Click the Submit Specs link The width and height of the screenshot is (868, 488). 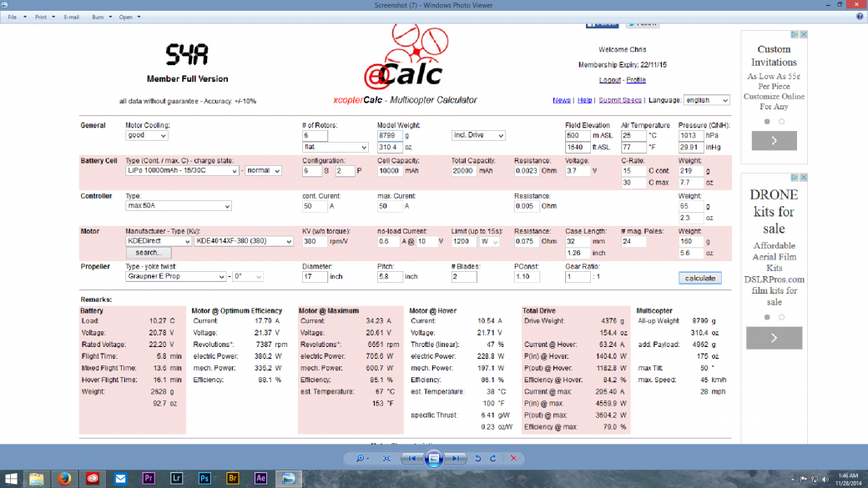click(620, 100)
